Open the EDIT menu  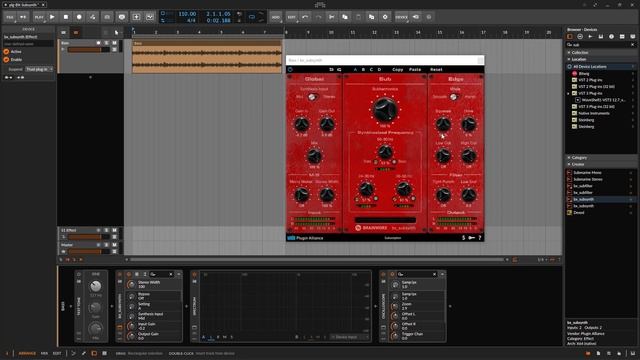291,17
